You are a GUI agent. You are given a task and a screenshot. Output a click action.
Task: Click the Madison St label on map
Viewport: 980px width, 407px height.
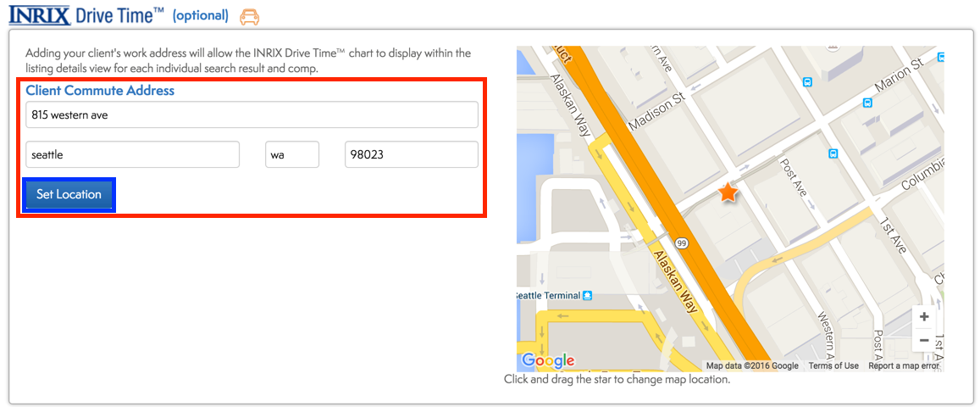655,112
